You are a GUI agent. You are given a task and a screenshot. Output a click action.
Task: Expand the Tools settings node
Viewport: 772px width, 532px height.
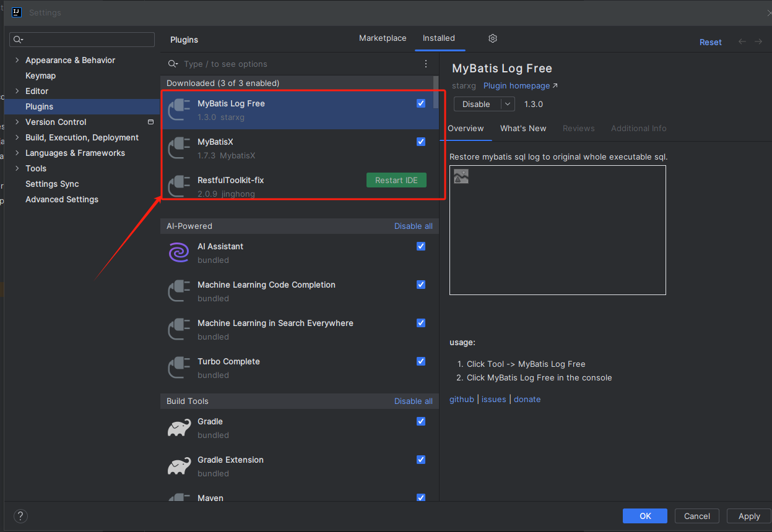click(x=17, y=168)
